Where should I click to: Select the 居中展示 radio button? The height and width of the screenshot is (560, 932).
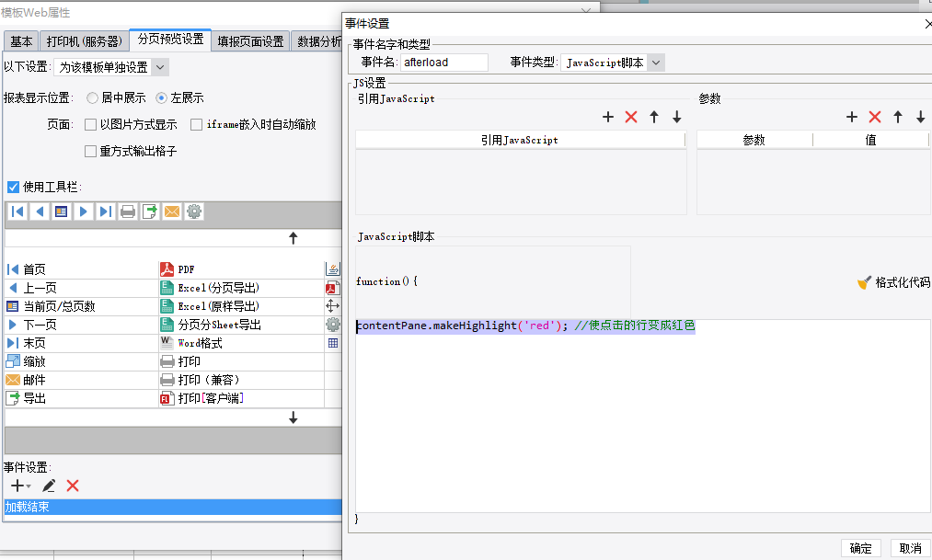(92, 98)
